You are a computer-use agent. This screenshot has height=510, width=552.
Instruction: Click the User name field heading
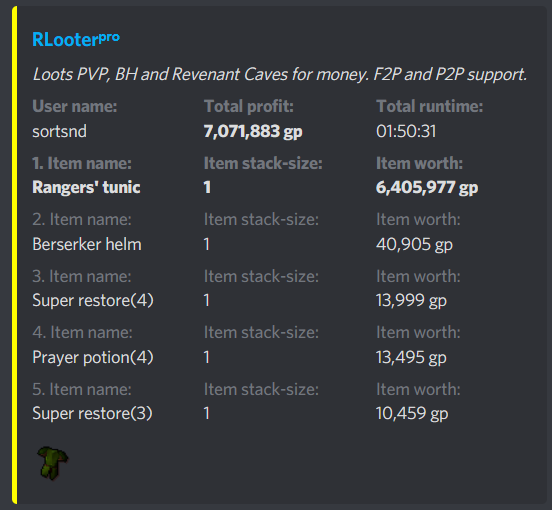[x=75, y=106]
